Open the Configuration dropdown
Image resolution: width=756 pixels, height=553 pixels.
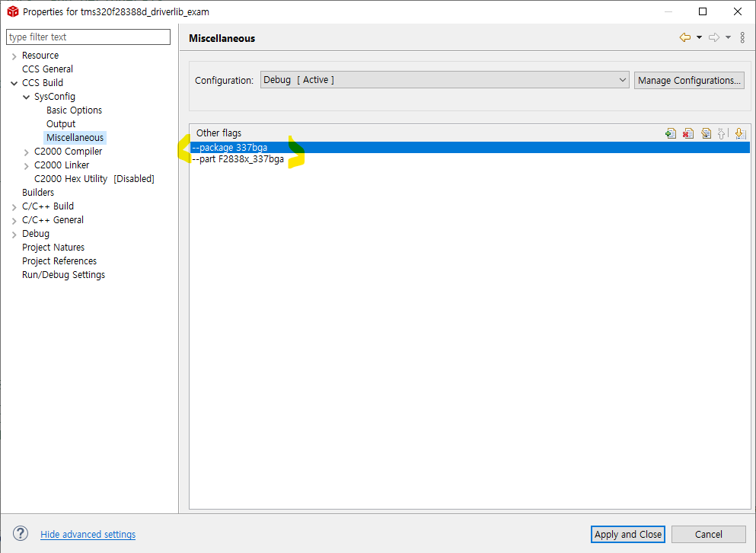click(623, 79)
